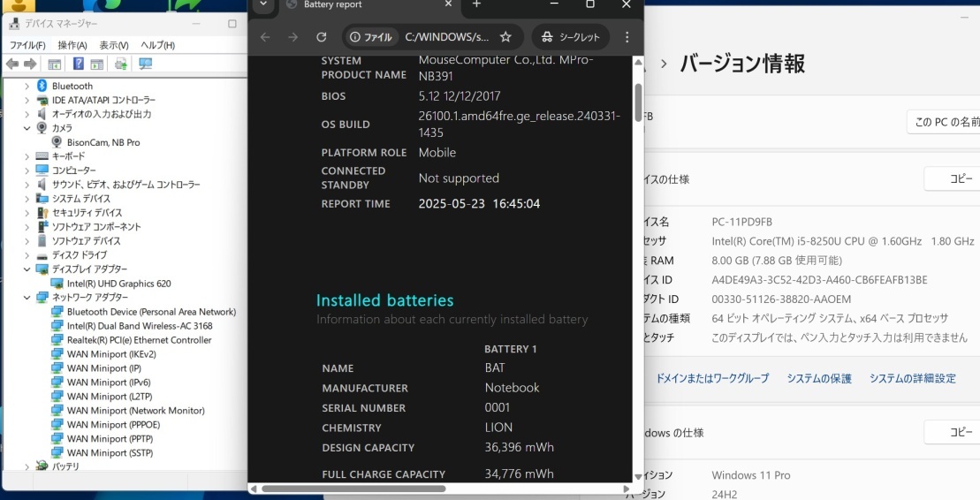Expand オーディオの入力および出力 category
The width and height of the screenshot is (980, 500).
pyautogui.click(x=27, y=114)
